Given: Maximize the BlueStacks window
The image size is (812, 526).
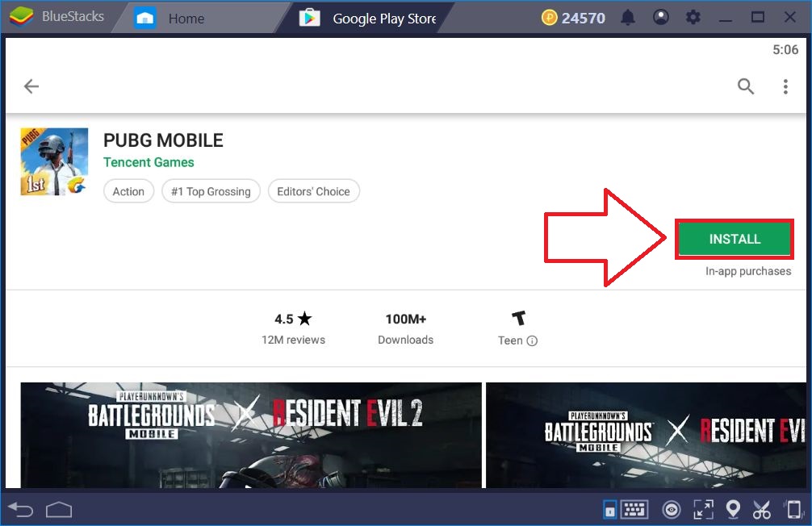Looking at the screenshot, I should coord(758,17).
